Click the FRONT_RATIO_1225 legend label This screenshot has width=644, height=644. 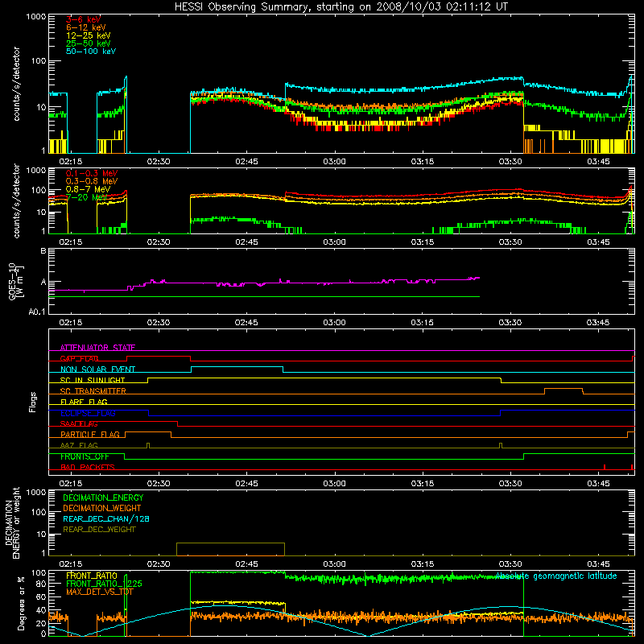point(104,584)
